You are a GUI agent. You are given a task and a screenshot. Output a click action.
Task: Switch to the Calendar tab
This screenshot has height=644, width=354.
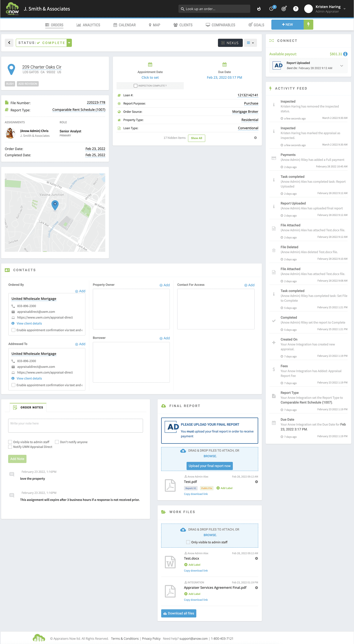(124, 25)
